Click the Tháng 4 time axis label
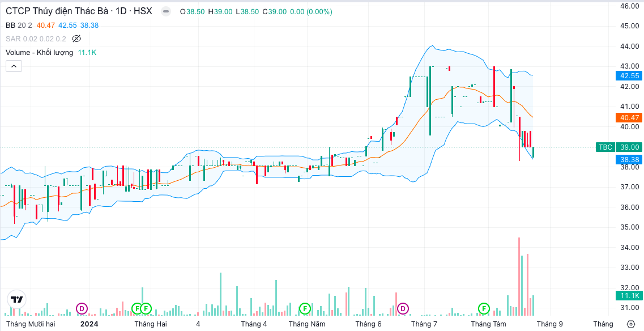644x331 pixels. [x=254, y=324]
